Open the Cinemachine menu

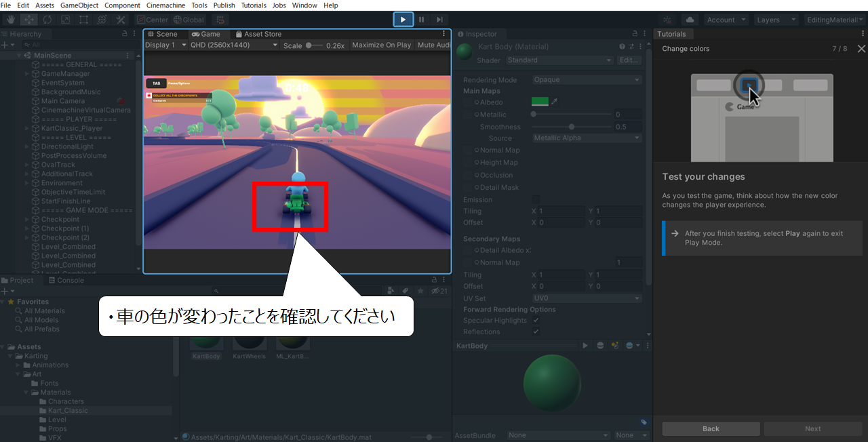click(165, 5)
